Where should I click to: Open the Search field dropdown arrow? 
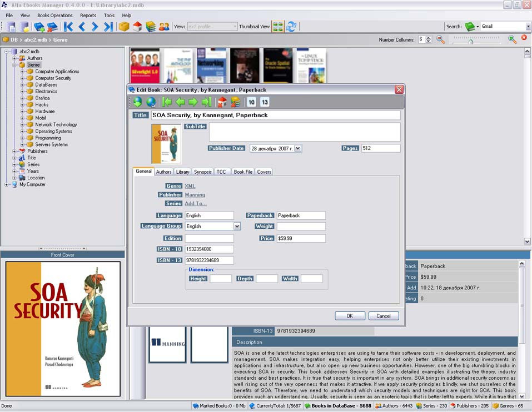tap(528, 27)
